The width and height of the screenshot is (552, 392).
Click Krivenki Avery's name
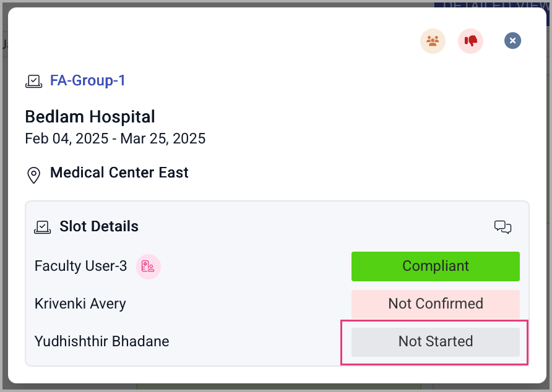(x=80, y=304)
